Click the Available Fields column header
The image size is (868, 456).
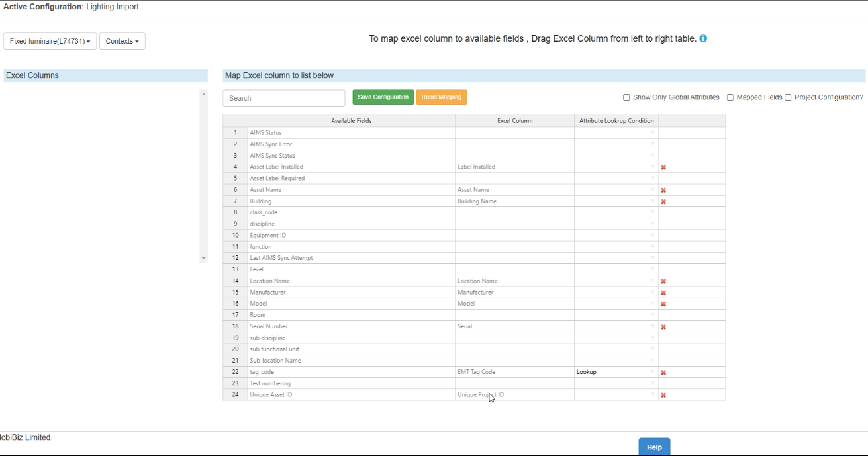[351, 121]
